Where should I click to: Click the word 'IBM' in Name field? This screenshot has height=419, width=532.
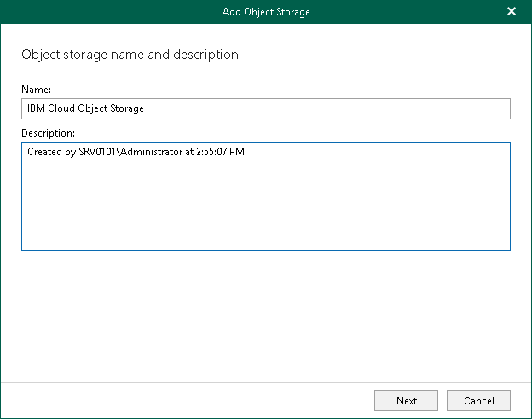(x=37, y=108)
